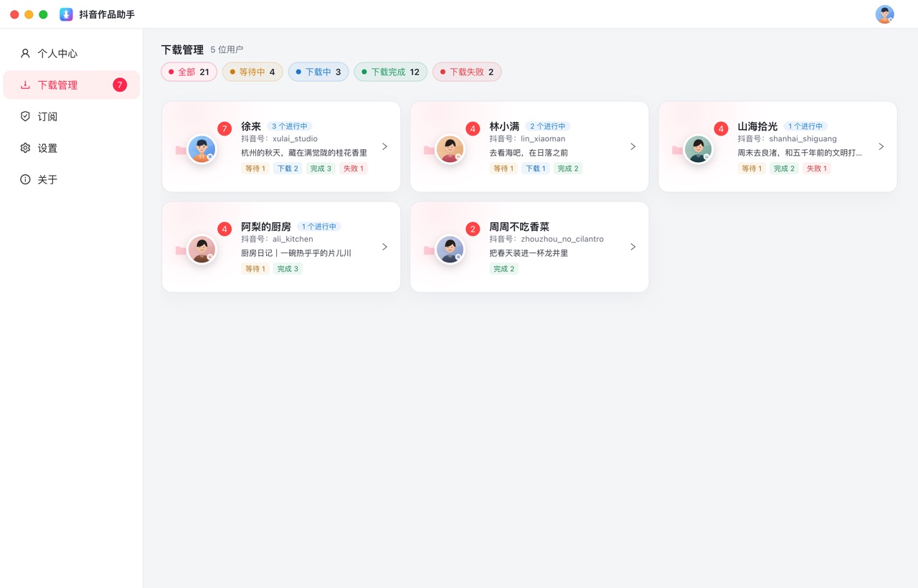Click the red 7 badge on 徐来's card
This screenshot has width=918, height=588.
[x=224, y=129]
